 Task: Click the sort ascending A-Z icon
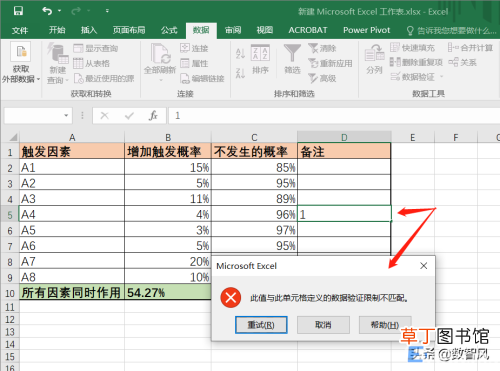(240, 53)
